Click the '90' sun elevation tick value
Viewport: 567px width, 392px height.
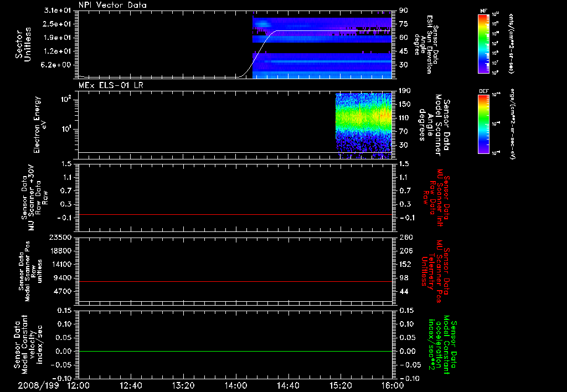[x=404, y=11]
